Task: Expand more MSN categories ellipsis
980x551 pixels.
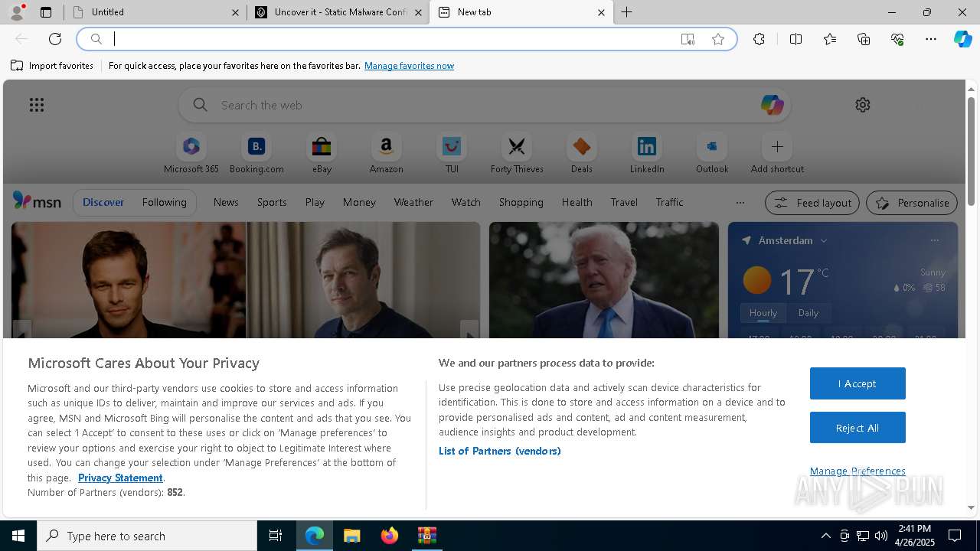Action: point(740,203)
